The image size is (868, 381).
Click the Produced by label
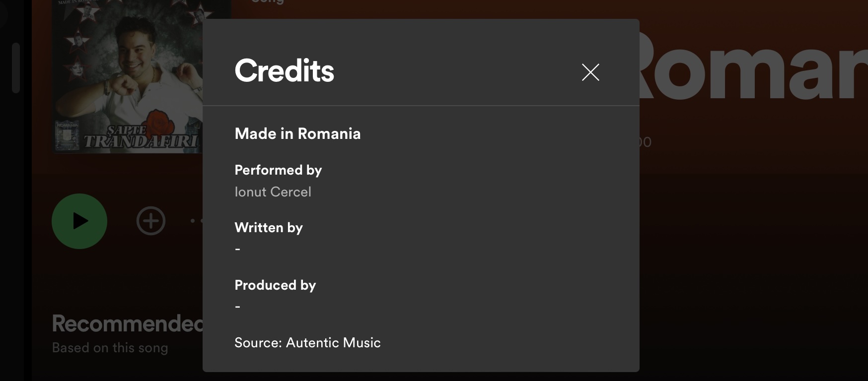pyautogui.click(x=275, y=285)
